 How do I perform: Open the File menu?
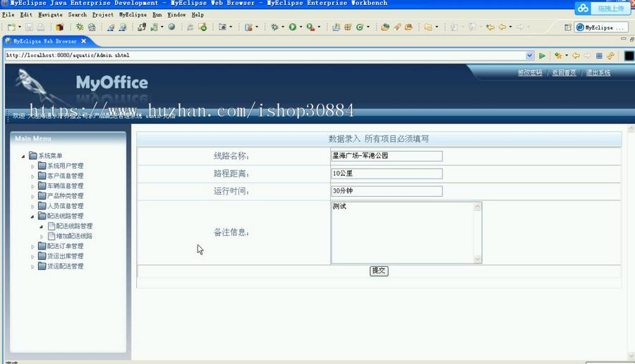click(x=8, y=15)
